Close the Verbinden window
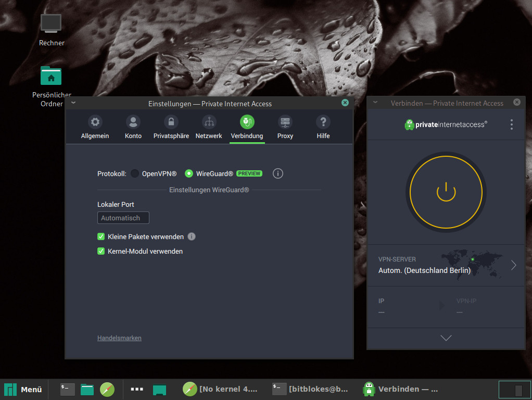532x400 pixels. coord(517,102)
